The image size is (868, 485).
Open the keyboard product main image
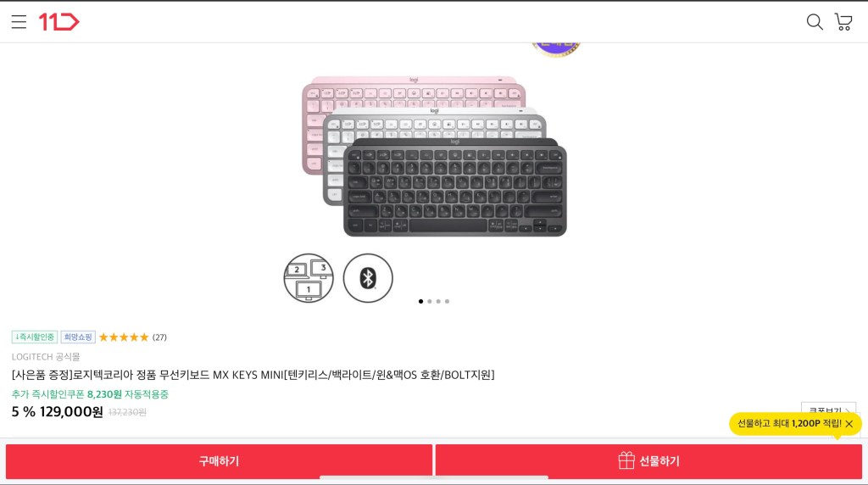click(434, 157)
